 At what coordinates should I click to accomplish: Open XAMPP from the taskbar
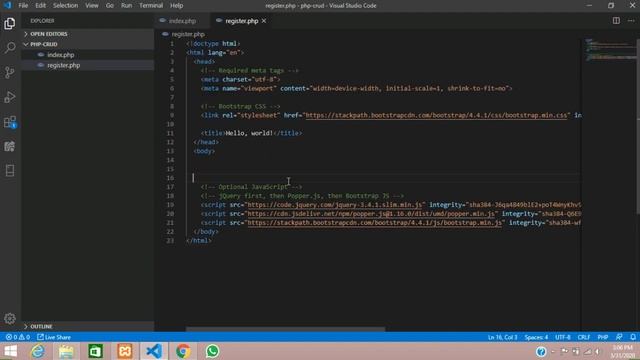[x=125, y=351]
